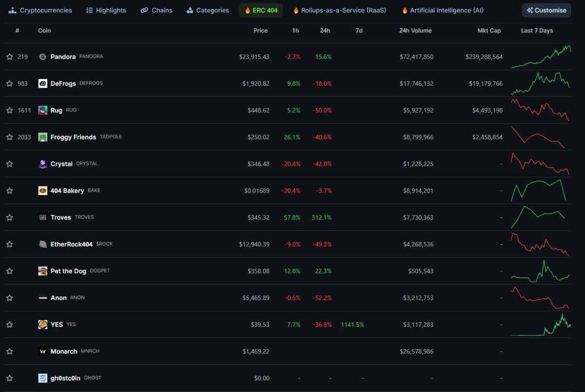Click Pandora market cap $239,288,564

pos(484,57)
